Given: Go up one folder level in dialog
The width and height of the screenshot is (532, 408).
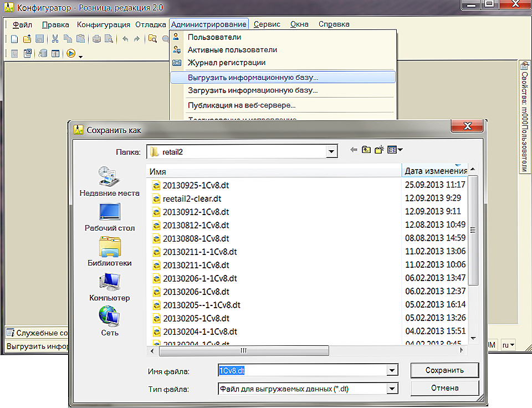Looking at the screenshot, I should 366,150.
